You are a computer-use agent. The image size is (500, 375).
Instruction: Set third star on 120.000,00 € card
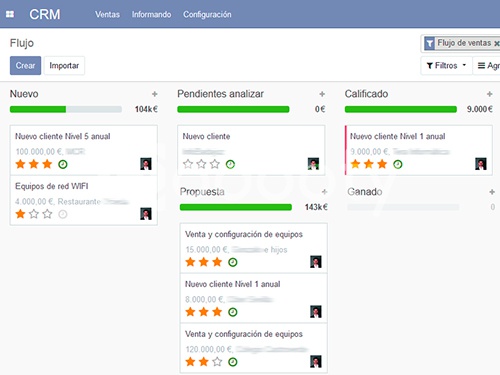coord(217,362)
